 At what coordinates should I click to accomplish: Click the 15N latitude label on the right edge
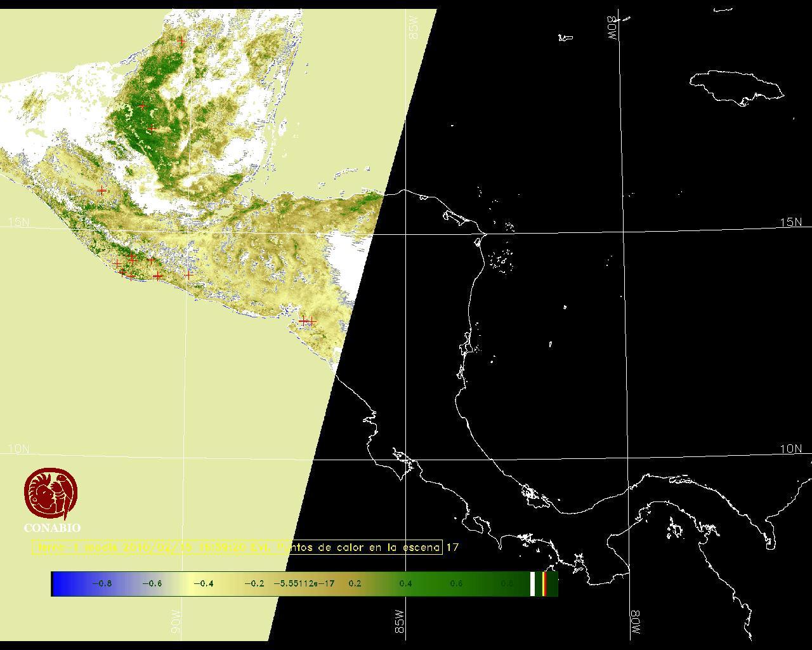tap(790, 222)
